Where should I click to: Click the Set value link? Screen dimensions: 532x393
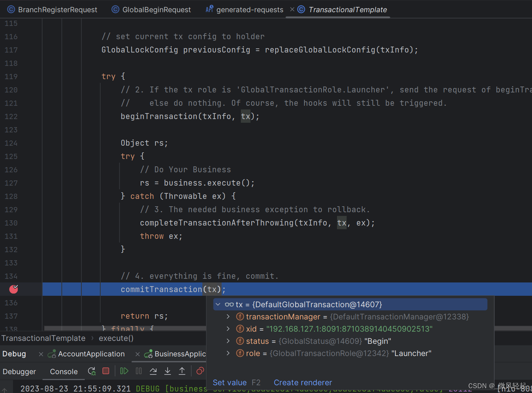click(x=229, y=382)
